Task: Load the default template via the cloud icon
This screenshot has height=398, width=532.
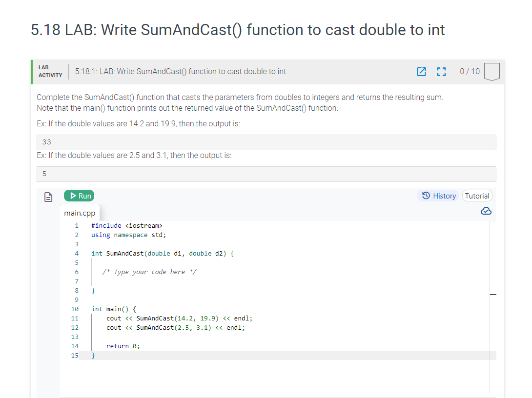Action: click(486, 211)
